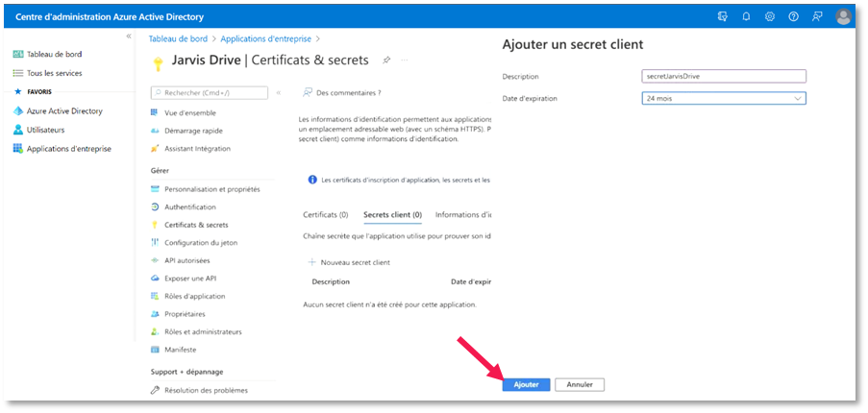The height and width of the screenshot is (413, 868).
Task: Click the Manifeste icon
Action: tap(155, 350)
